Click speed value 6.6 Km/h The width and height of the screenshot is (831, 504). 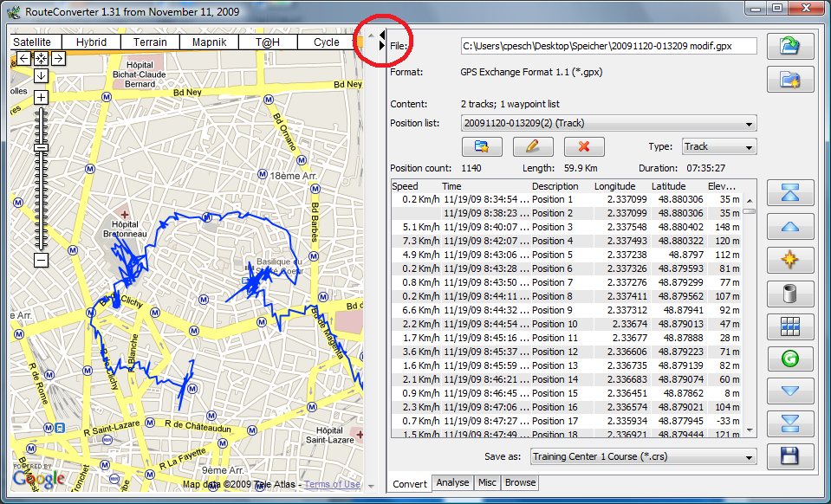421,310
